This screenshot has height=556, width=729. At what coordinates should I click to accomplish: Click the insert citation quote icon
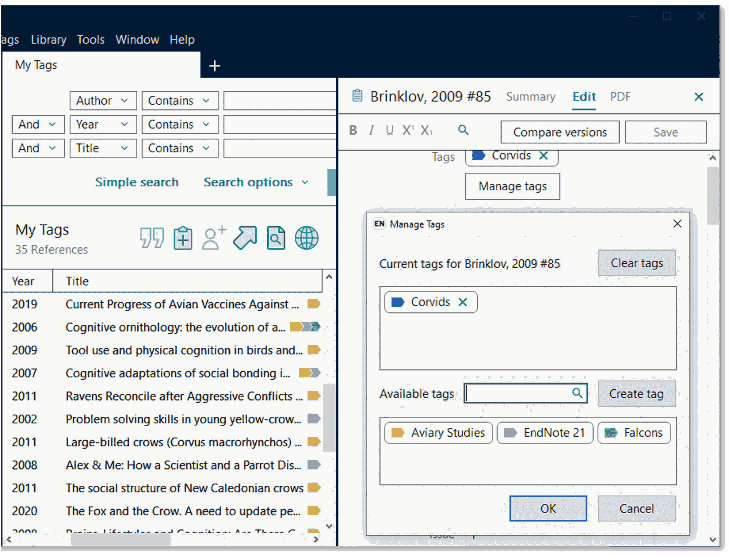point(152,238)
